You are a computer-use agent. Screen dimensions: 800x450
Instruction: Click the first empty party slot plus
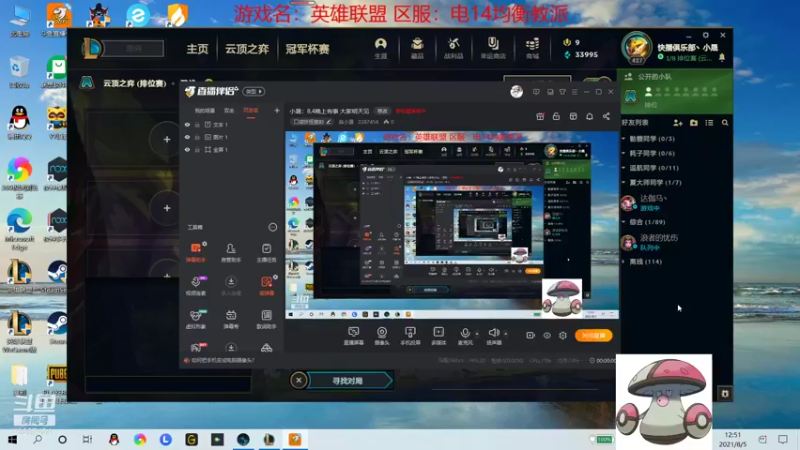click(x=167, y=139)
